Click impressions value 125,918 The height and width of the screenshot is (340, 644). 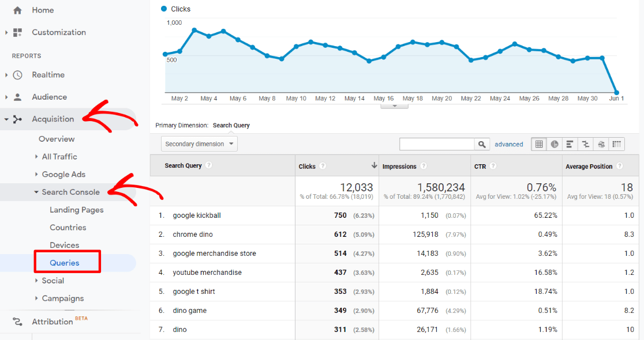(425, 234)
